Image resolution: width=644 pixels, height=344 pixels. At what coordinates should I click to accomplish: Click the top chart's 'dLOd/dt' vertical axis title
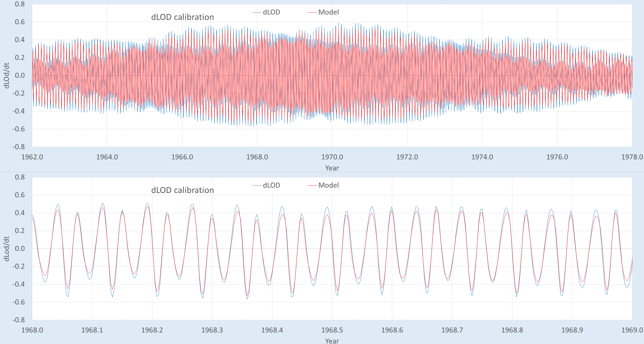coord(7,75)
